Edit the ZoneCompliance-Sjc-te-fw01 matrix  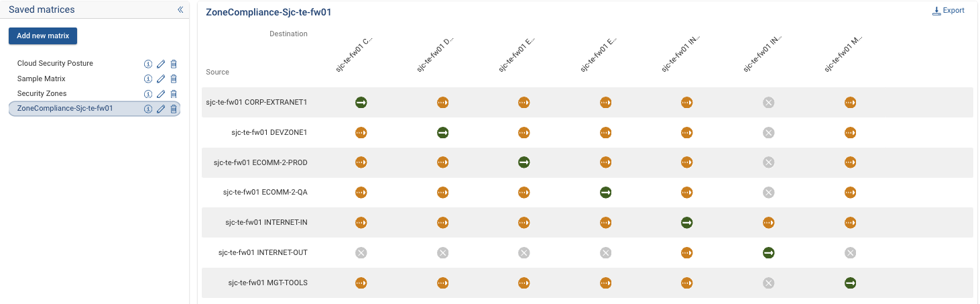click(x=161, y=109)
